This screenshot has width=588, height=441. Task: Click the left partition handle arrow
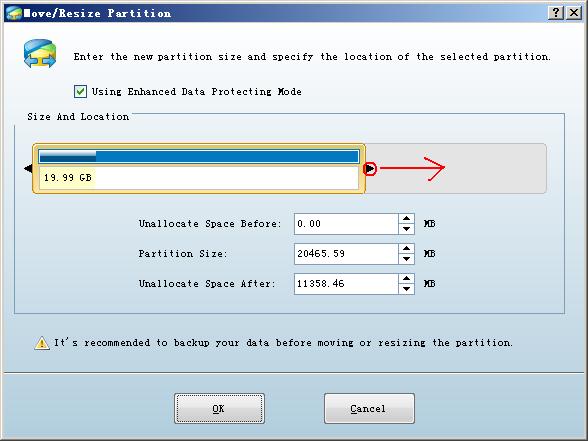click(x=28, y=168)
